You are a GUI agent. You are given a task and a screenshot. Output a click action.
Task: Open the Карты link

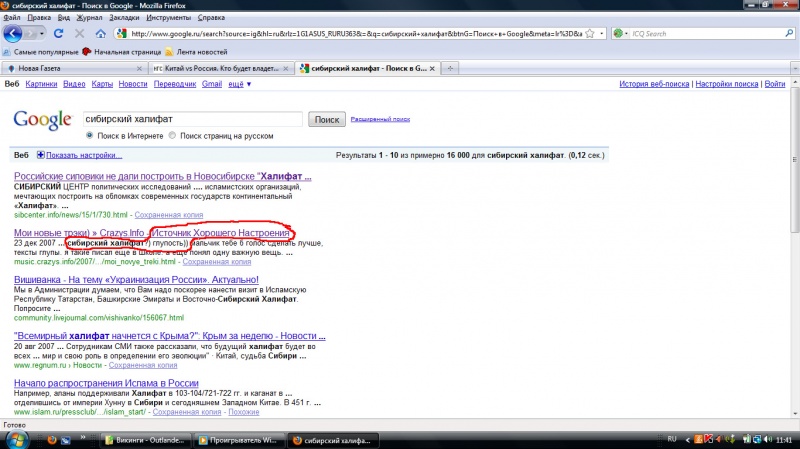[102, 84]
